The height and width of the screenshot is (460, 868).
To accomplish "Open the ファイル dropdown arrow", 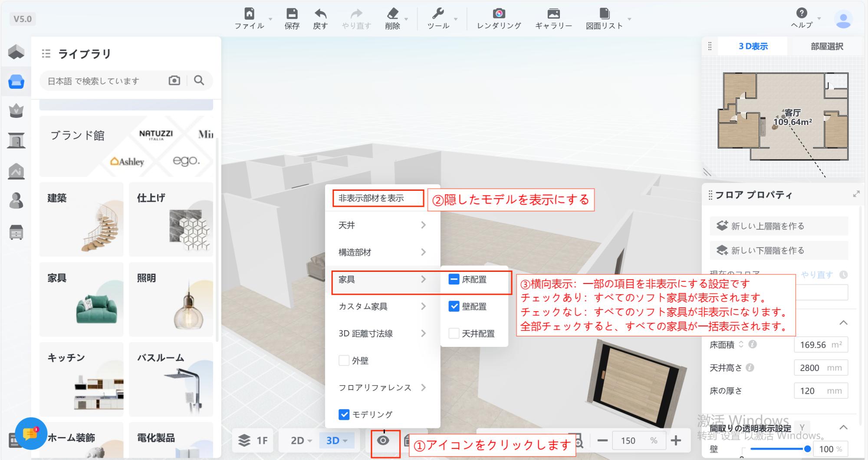I will pyautogui.click(x=270, y=19).
